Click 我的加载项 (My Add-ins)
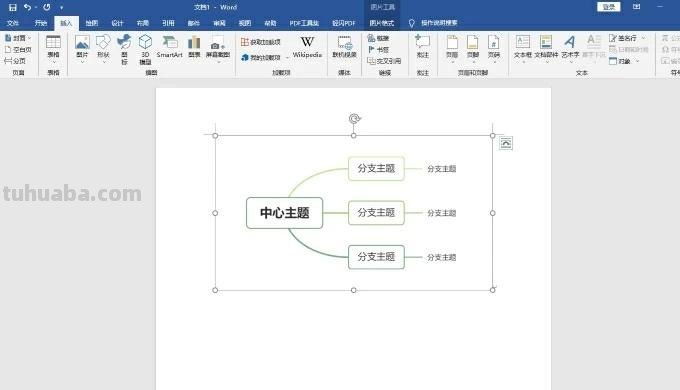This screenshot has width=680, height=390. (x=262, y=57)
